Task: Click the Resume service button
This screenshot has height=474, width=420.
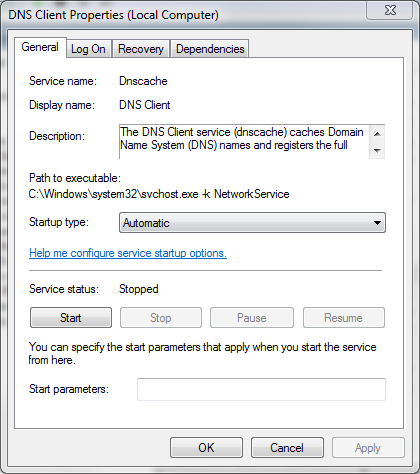Action: pos(344,318)
